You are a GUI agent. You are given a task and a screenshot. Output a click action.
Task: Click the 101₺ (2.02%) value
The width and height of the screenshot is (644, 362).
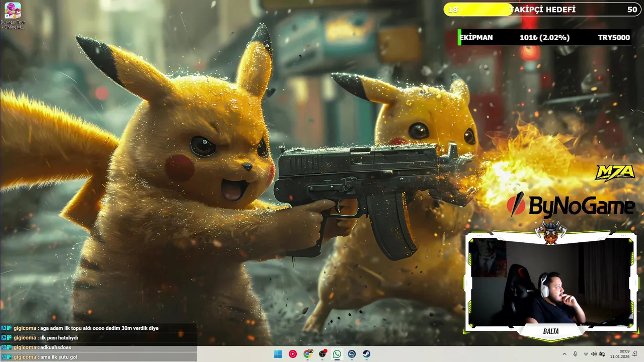544,38
